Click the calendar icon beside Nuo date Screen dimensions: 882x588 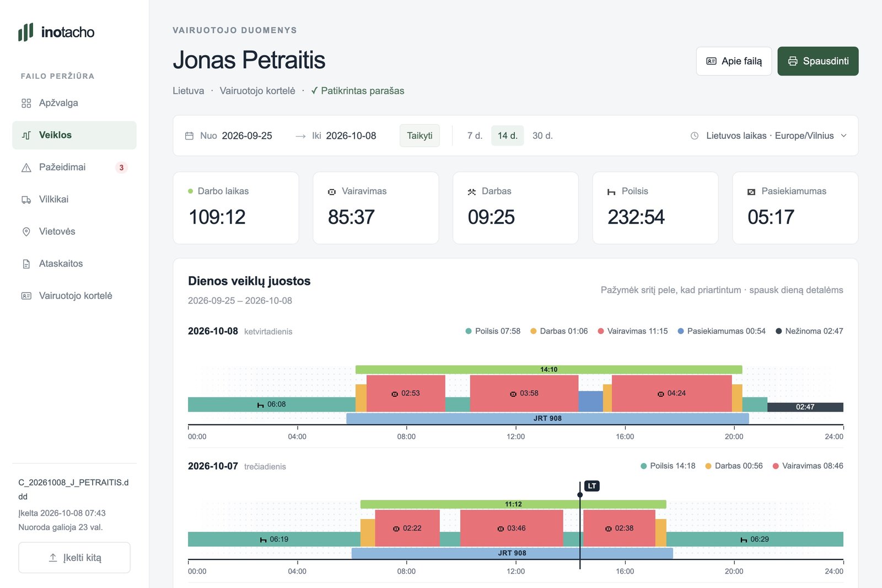[x=189, y=136]
